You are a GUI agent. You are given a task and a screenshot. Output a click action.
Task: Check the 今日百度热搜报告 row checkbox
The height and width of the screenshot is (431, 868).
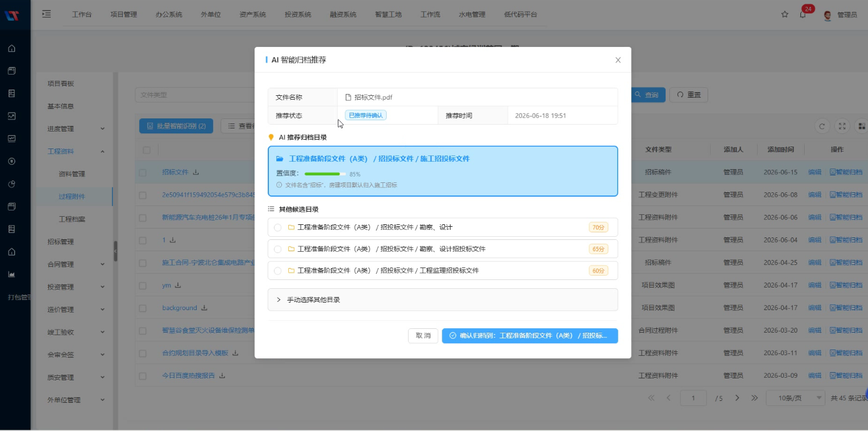point(143,376)
